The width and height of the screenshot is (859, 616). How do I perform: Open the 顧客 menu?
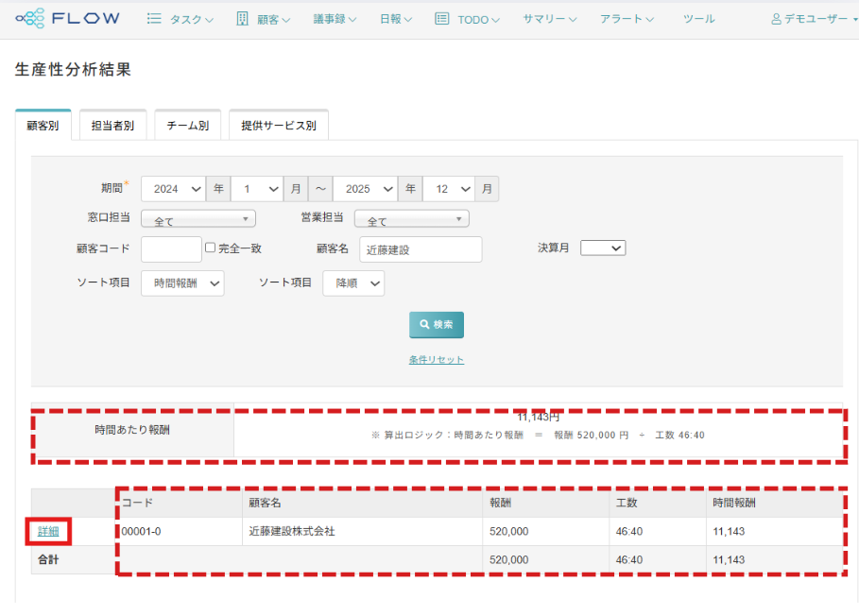click(263, 19)
